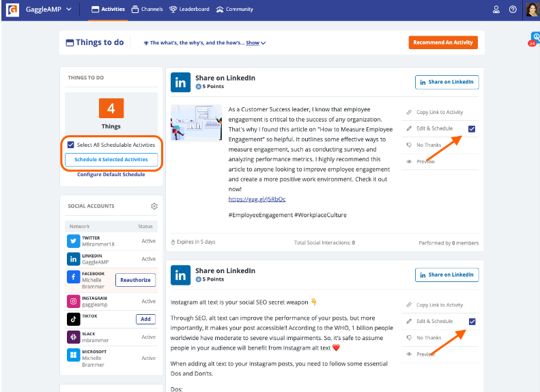Click the gaggleamp Instagram account name
540x392 pixels.
click(x=95, y=305)
